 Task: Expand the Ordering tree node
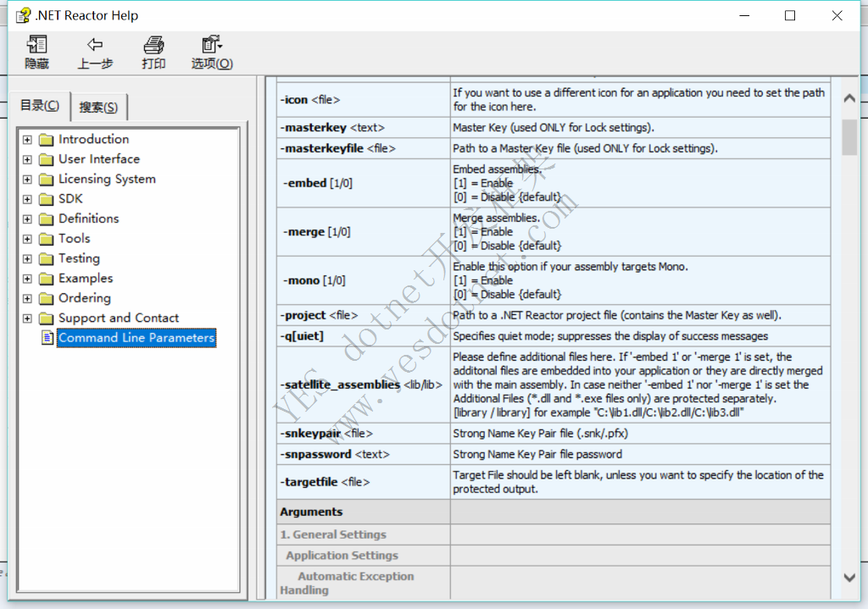pyautogui.click(x=27, y=299)
